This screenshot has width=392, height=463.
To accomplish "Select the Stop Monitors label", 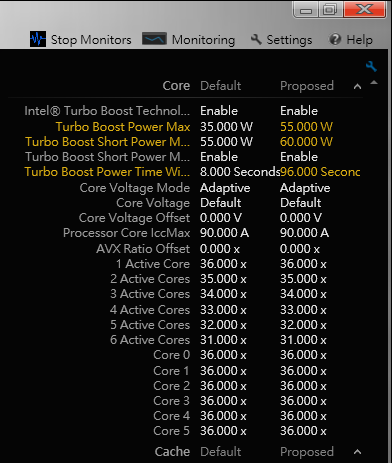I will pyautogui.click(x=91, y=40).
